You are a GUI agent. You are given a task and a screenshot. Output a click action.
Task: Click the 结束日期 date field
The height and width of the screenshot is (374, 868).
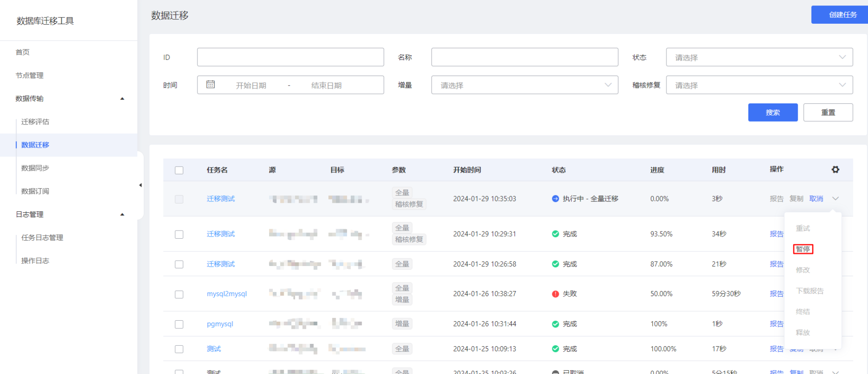(327, 85)
